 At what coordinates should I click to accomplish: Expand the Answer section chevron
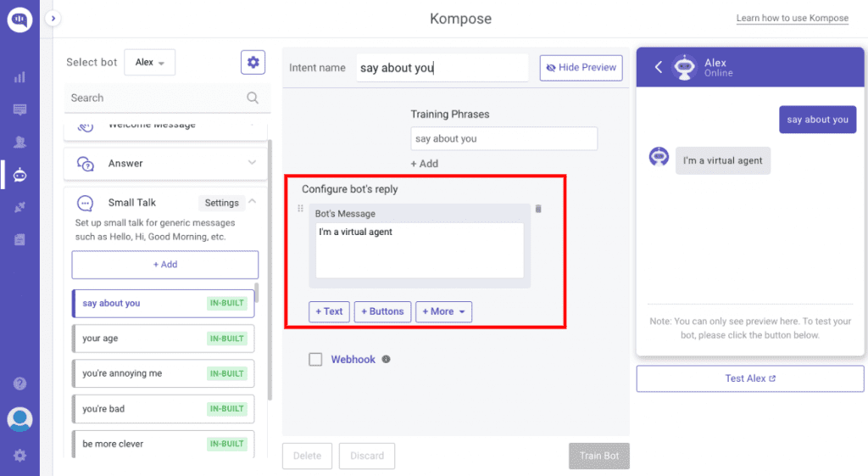pos(252,163)
